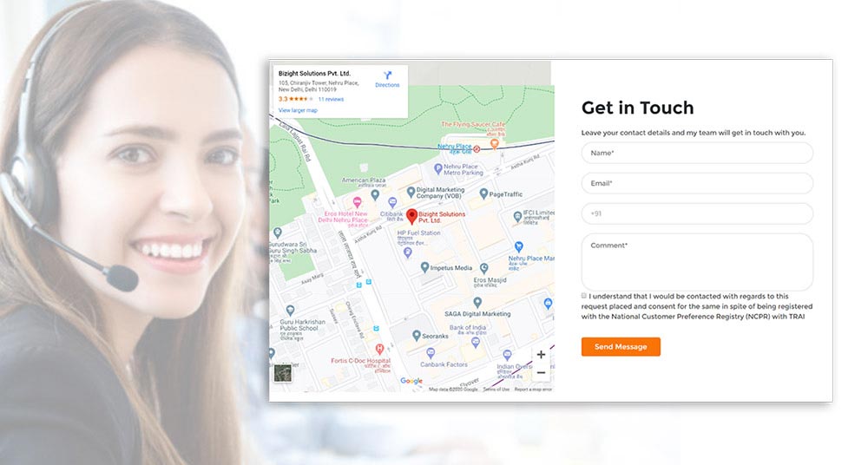
Task: Zoom out the map with minus button
Action: [x=541, y=372]
